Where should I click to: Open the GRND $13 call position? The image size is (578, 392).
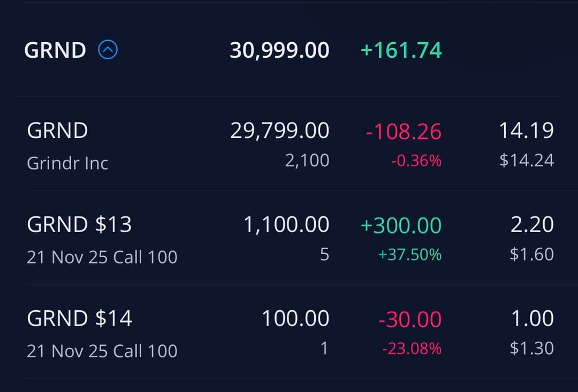[79, 225]
